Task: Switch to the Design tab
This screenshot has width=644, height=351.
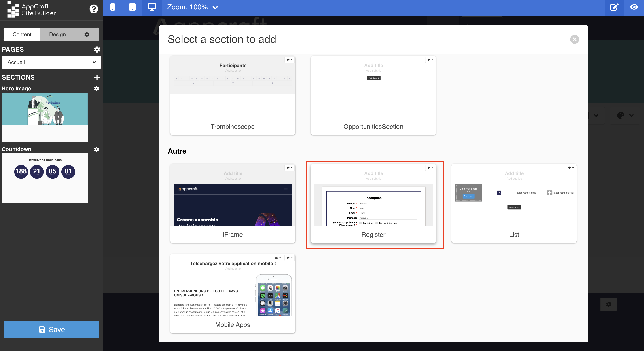Action: tap(57, 34)
